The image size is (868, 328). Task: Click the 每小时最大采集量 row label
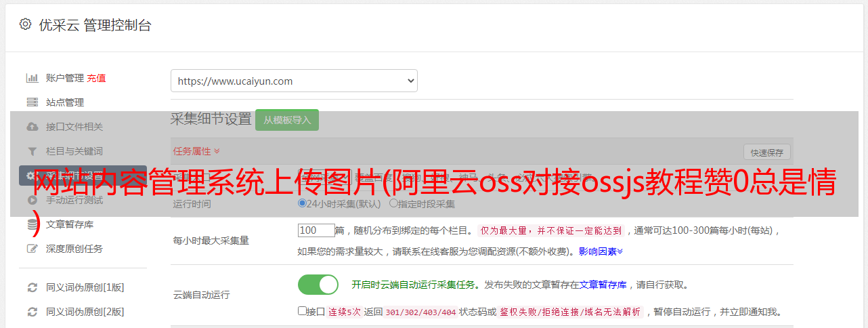(211, 240)
